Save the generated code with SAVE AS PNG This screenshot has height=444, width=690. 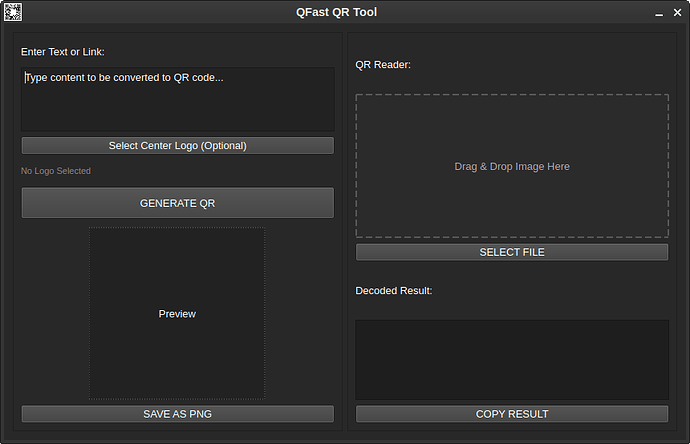tap(177, 414)
